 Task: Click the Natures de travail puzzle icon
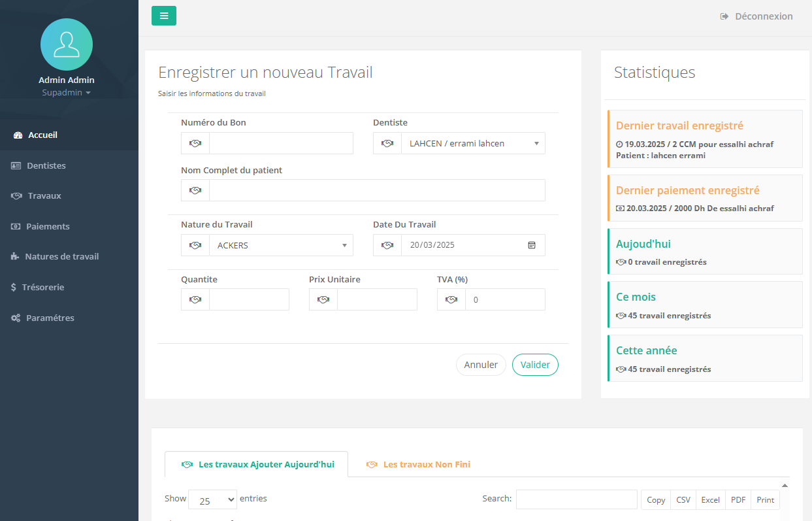coord(15,257)
